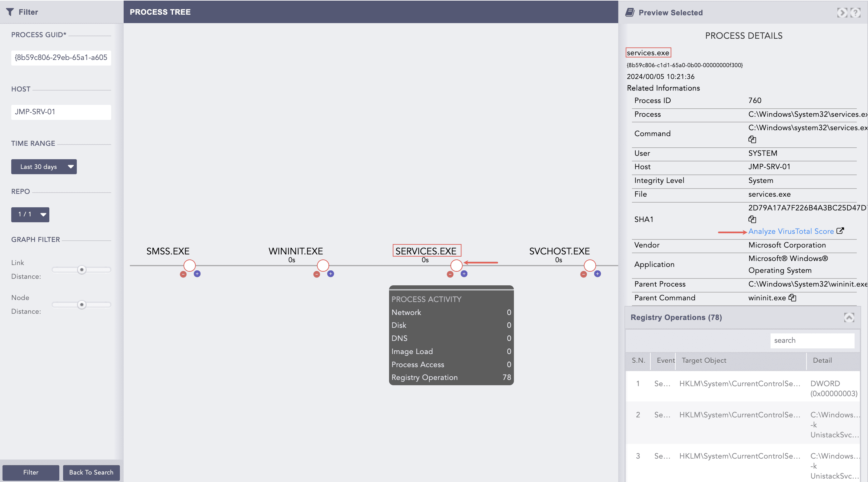Collapse the Preview Selected panel via chevron icon

tap(842, 12)
